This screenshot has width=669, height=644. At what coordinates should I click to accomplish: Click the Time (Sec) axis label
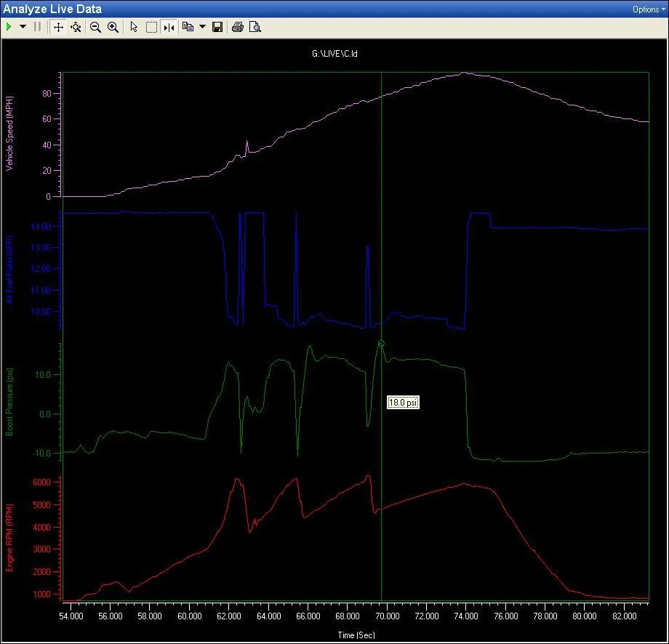356,635
